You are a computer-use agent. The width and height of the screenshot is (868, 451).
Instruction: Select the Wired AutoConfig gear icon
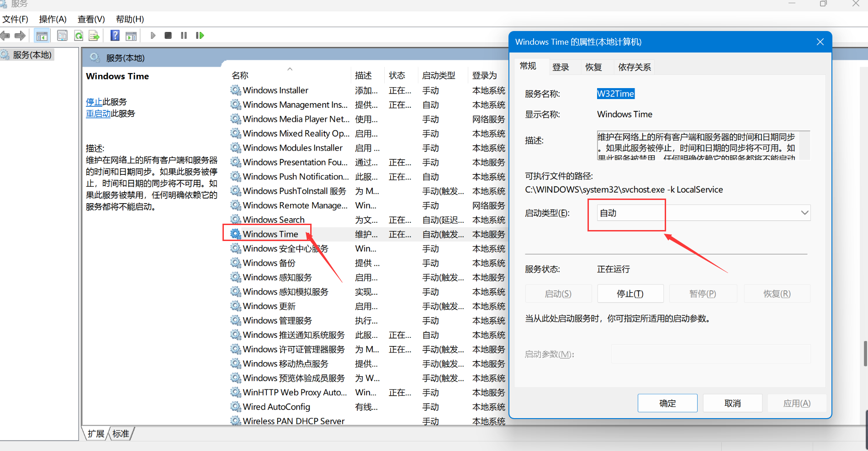coord(236,407)
